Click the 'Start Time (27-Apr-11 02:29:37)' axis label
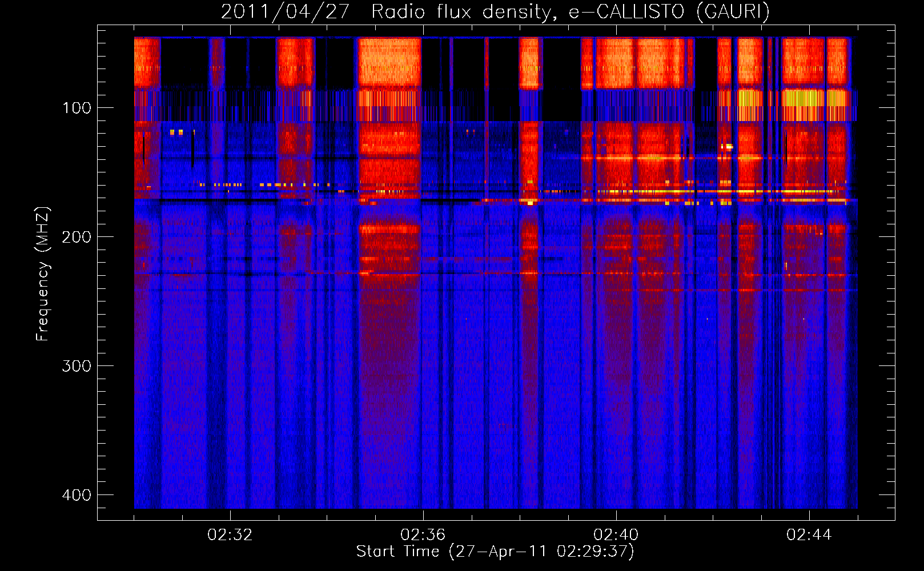The image size is (924, 571). [495, 552]
